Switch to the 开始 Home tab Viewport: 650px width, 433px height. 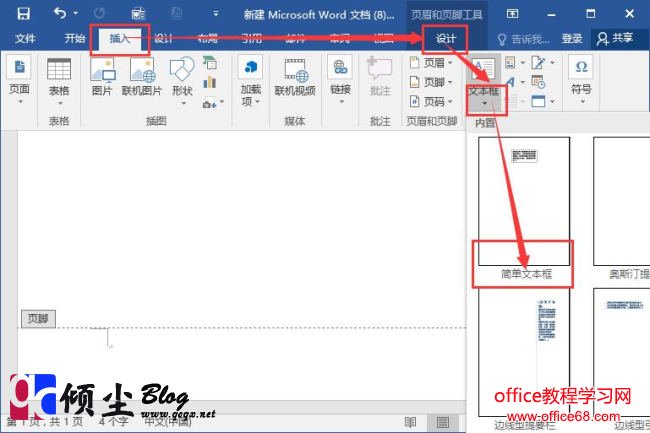coord(75,39)
